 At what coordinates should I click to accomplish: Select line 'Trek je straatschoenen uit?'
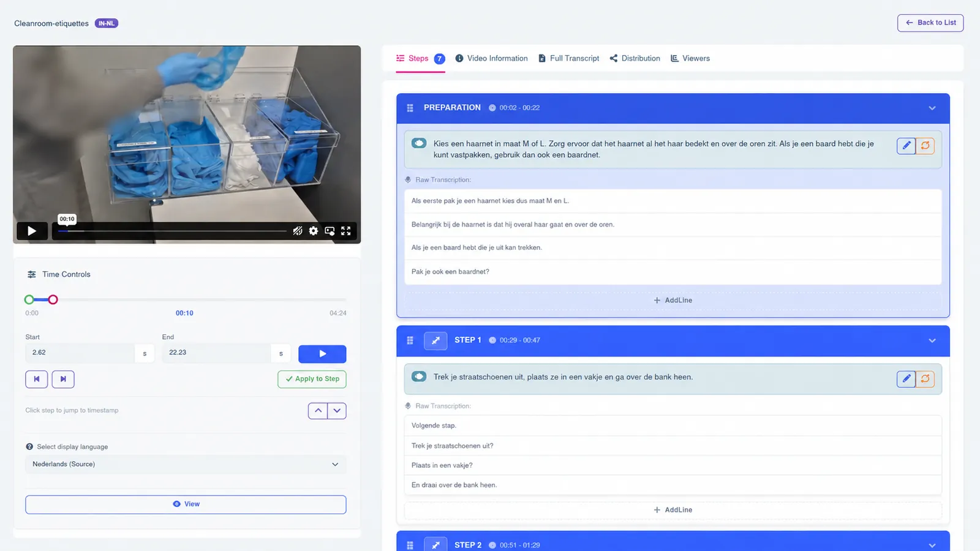(673, 446)
